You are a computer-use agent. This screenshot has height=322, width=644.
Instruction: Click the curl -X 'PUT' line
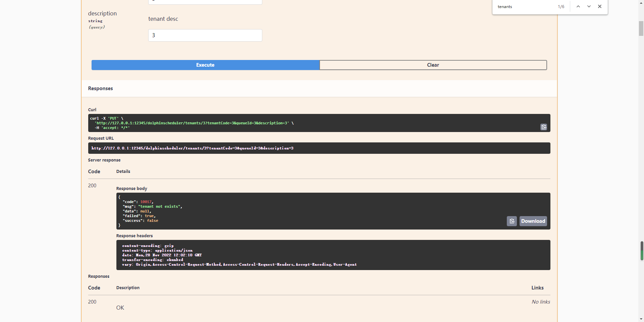click(107, 118)
